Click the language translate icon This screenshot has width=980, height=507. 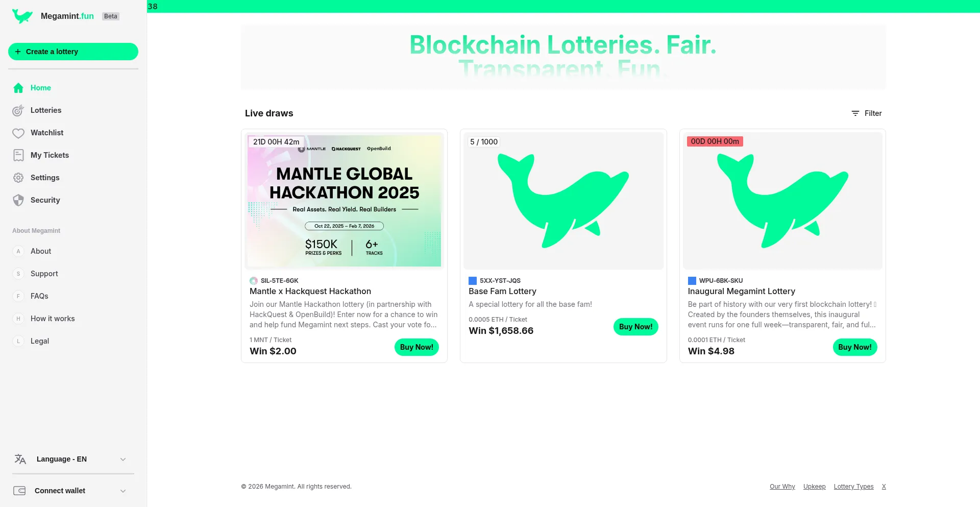click(x=20, y=459)
